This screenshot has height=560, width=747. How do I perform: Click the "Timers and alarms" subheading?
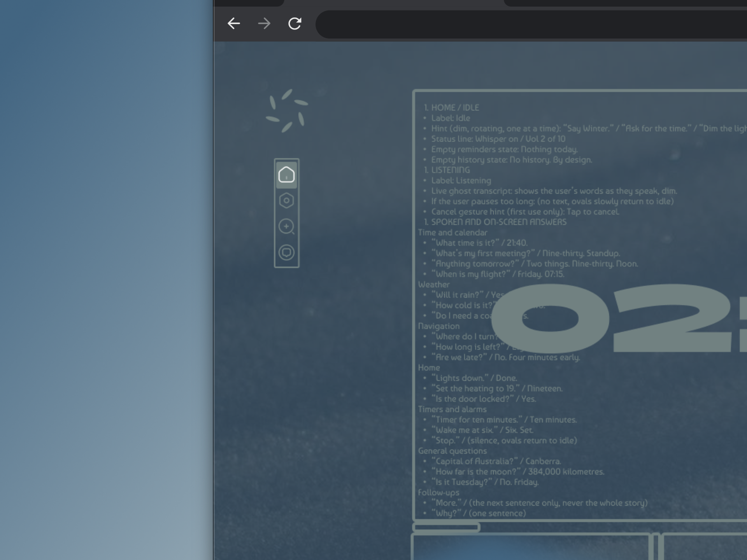[452, 409]
